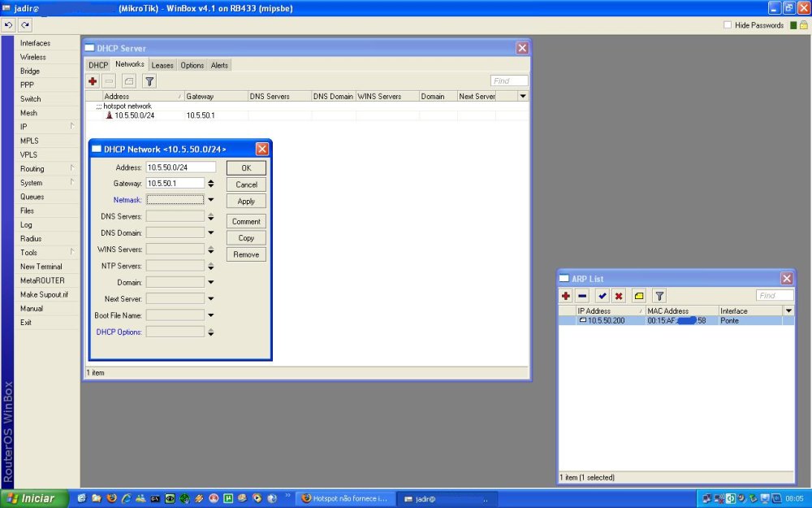The width and height of the screenshot is (812, 508).
Task: Click the Windows Iniciar start button
Action: pyautogui.click(x=34, y=498)
